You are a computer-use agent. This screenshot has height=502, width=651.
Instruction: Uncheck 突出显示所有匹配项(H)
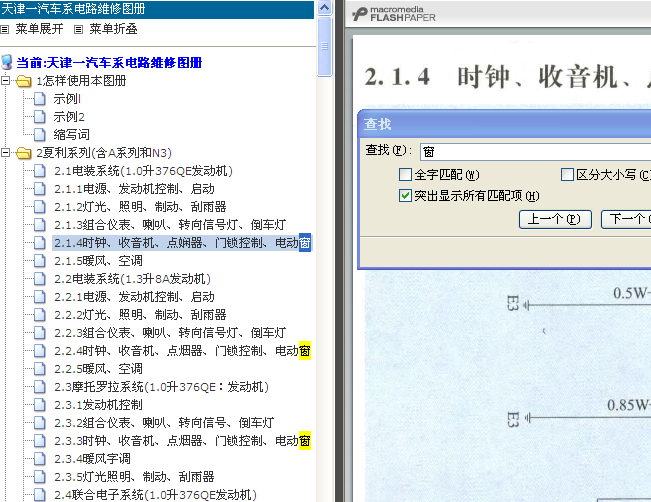(405, 195)
